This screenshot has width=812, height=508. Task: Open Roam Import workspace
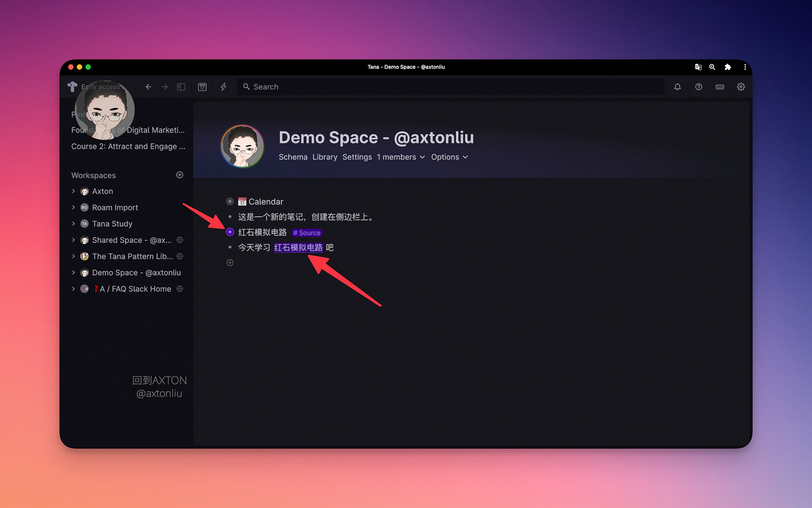(x=115, y=207)
